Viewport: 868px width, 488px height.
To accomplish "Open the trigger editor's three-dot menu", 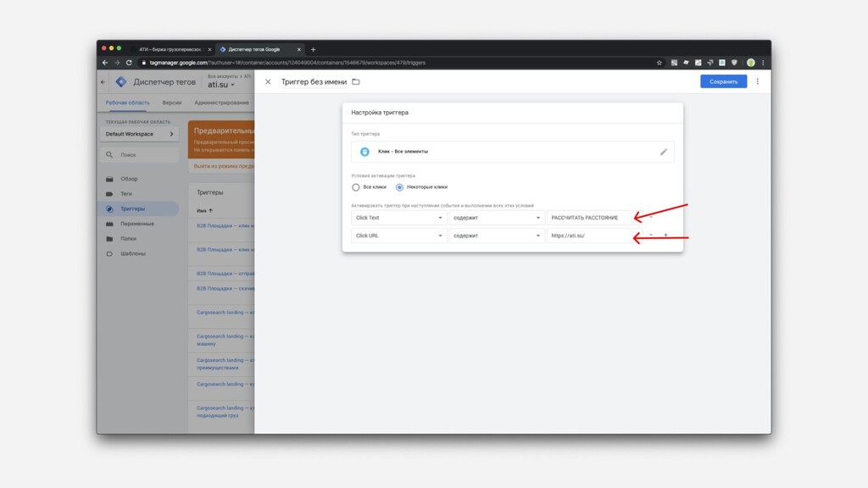I will tap(757, 81).
